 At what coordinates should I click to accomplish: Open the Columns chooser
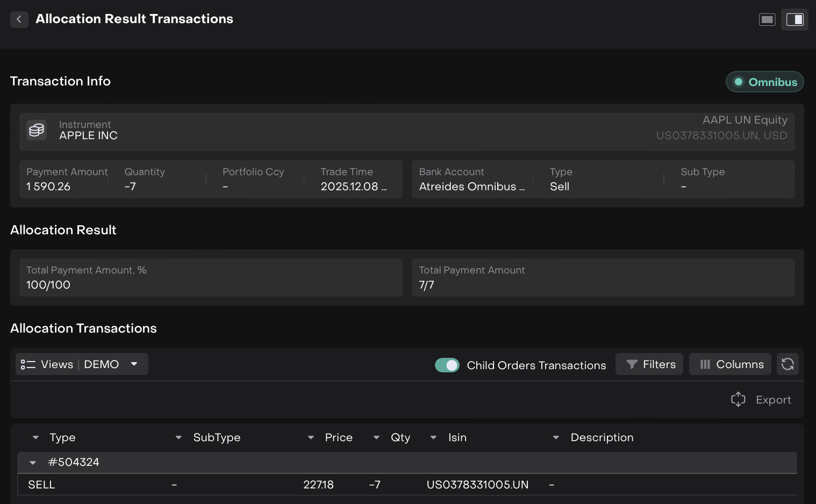730,364
